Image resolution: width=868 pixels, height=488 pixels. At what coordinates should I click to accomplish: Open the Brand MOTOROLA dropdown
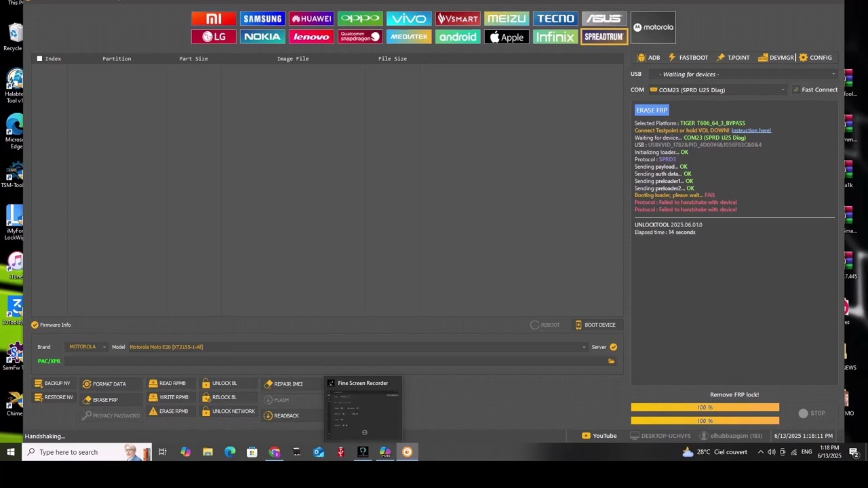click(87, 347)
